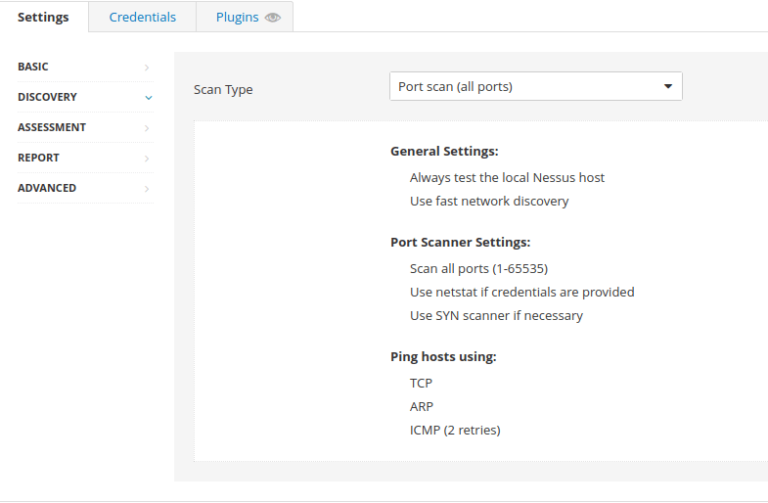Collapse DISCOVERY using its down chevron

tap(148, 98)
